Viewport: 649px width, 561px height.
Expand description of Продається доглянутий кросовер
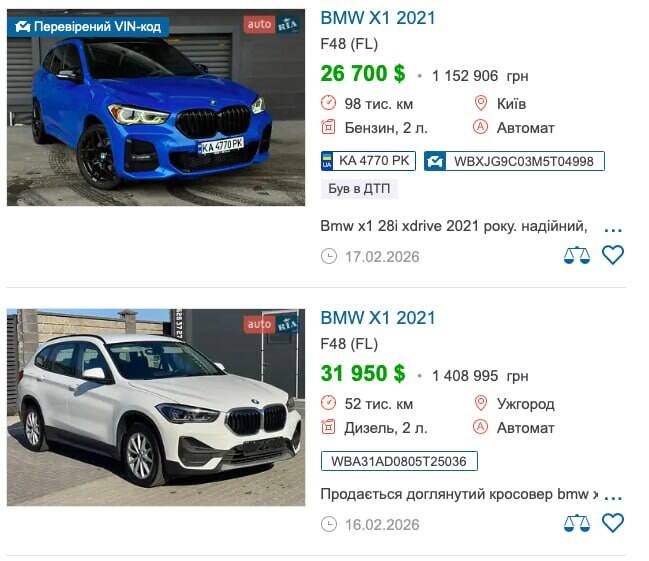point(613,498)
